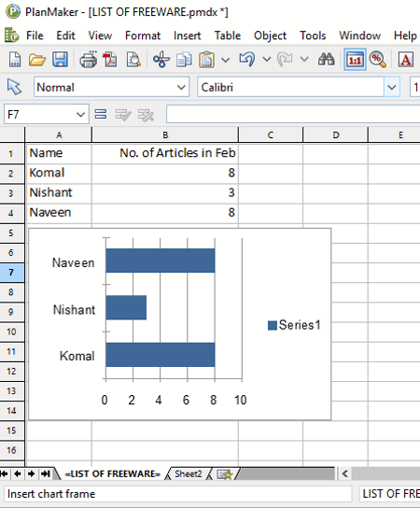
Task: Click the cancel entry X icon
Action: click(x=146, y=115)
